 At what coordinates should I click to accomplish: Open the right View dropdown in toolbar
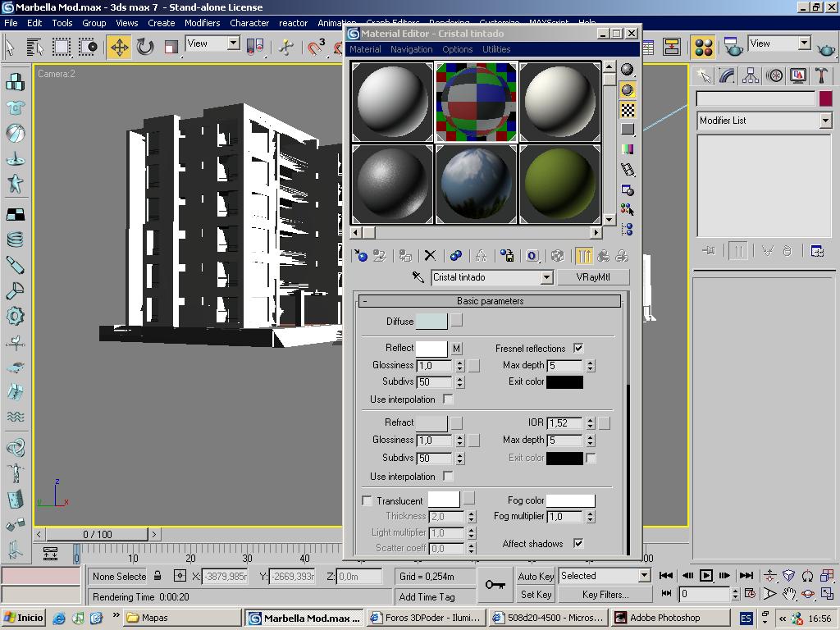(804, 43)
